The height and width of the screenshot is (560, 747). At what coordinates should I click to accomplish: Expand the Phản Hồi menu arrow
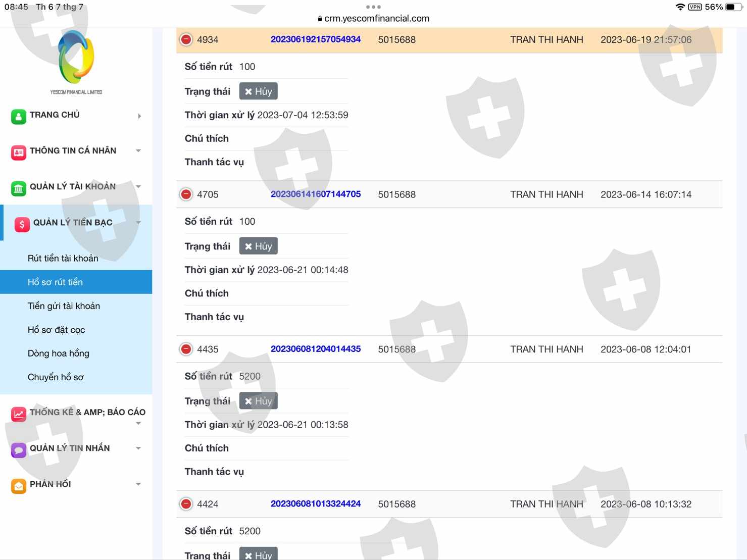138,484
